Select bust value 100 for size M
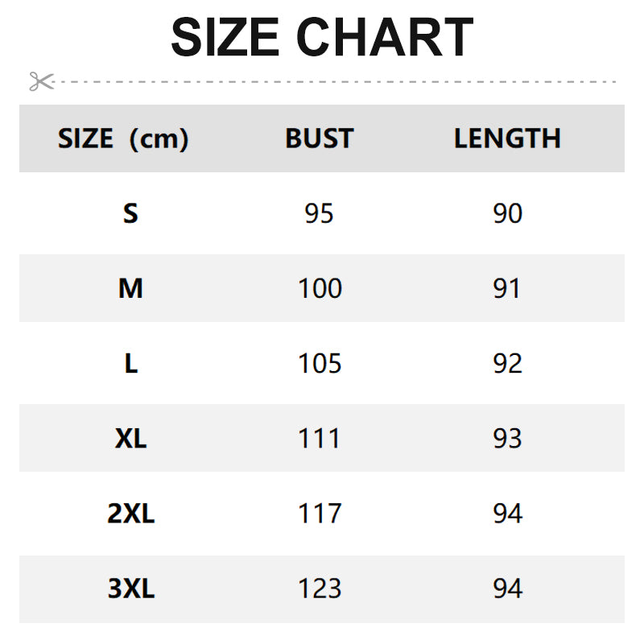 tap(320, 288)
